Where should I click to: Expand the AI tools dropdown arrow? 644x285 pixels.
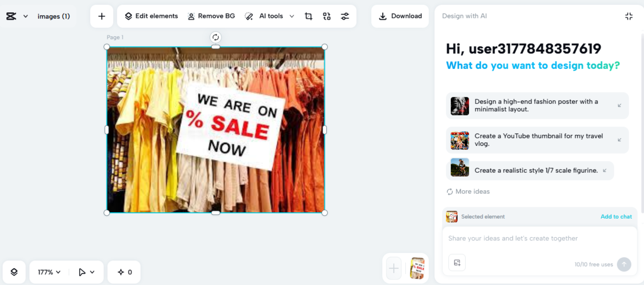point(292,16)
